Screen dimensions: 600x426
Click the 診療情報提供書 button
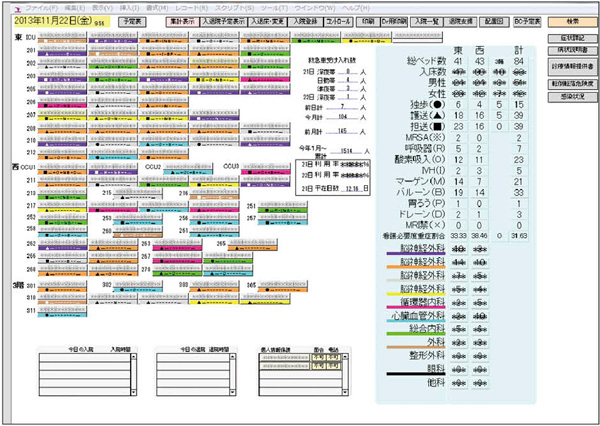[572, 67]
